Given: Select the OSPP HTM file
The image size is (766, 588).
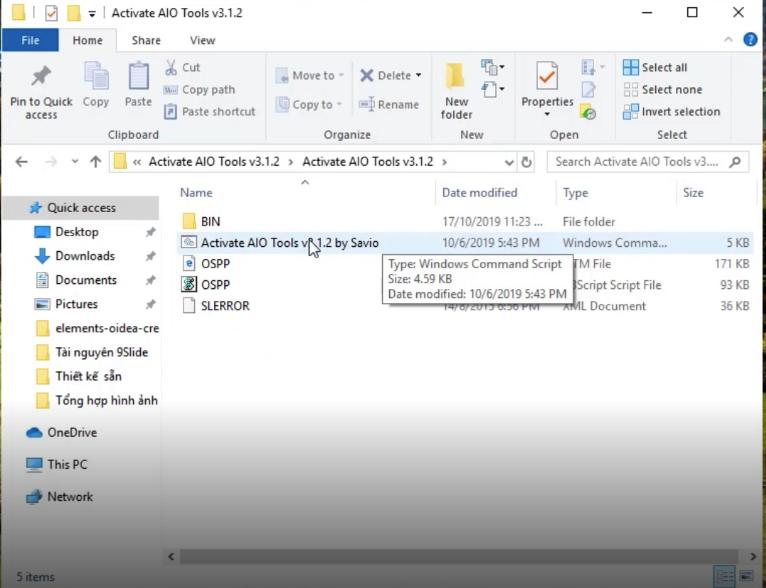Looking at the screenshot, I should pyautogui.click(x=215, y=264).
